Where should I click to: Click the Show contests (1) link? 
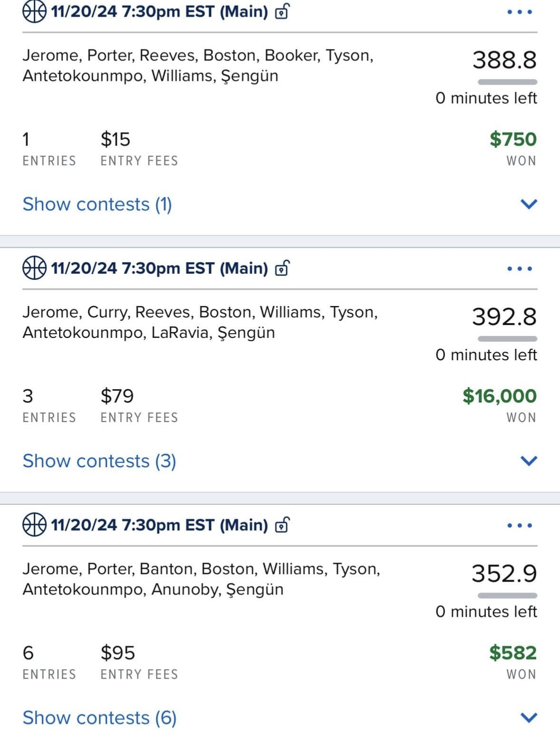(97, 204)
